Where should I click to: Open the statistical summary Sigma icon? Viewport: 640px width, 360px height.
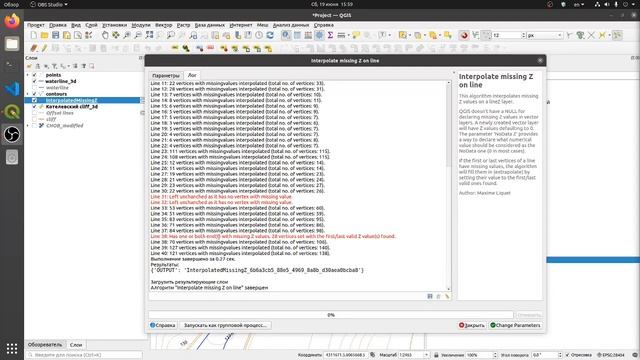click(x=330, y=36)
